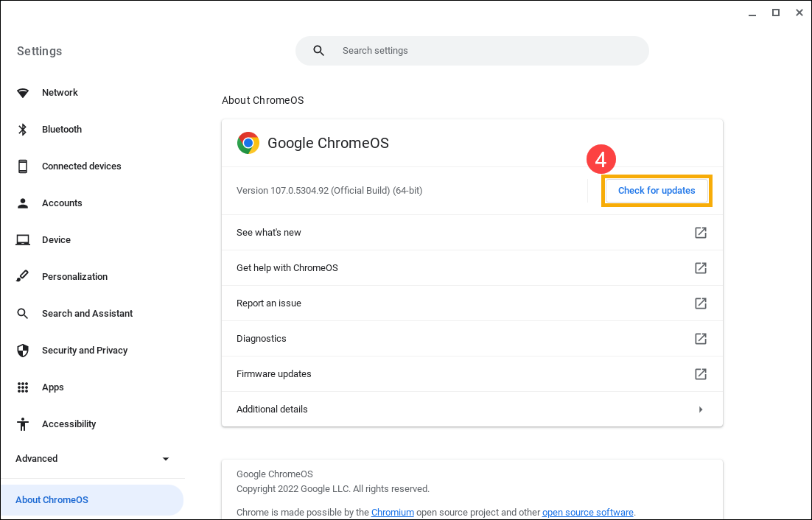Open external link icon for Get help with ChromeOS

click(701, 268)
